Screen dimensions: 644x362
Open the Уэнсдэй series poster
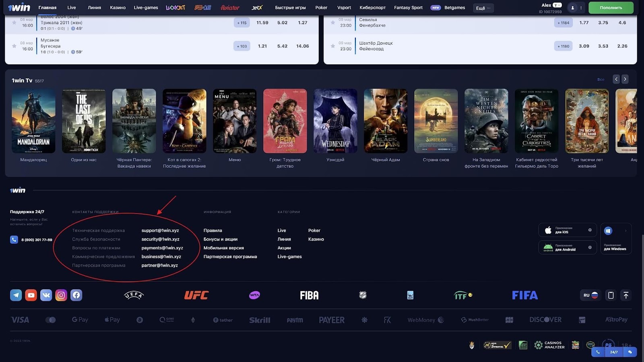pos(335,121)
